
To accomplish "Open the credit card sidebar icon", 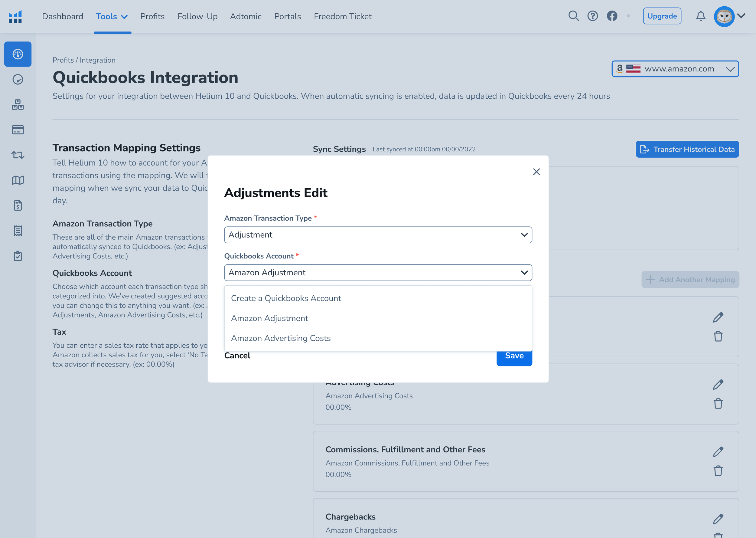I will [18, 130].
